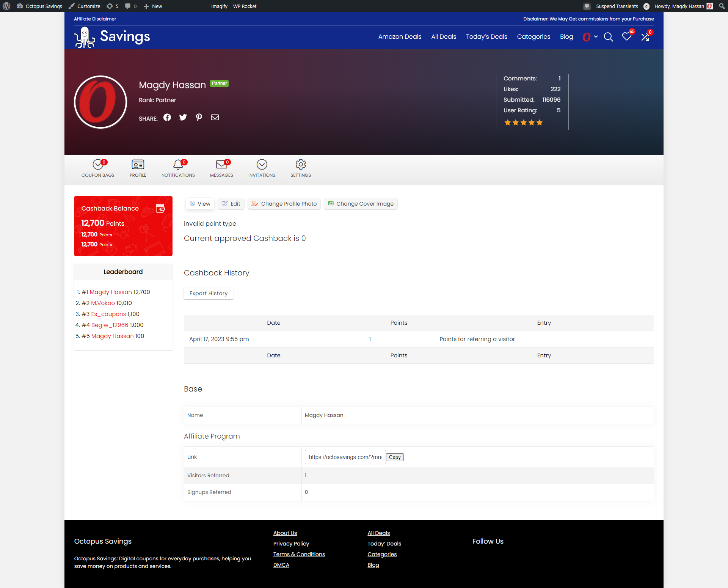Select 'April 17, 2023 9:55 pm' date cell
728x588 pixels.
(219, 339)
